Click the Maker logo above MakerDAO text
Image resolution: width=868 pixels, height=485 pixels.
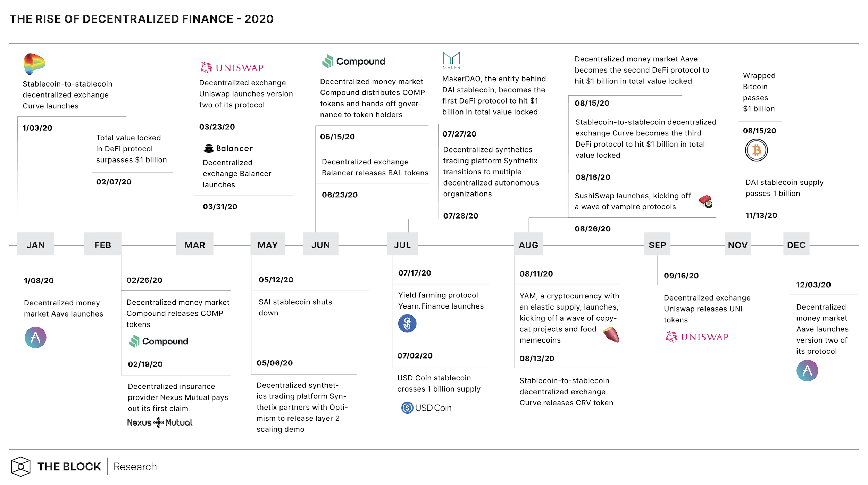[451, 60]
